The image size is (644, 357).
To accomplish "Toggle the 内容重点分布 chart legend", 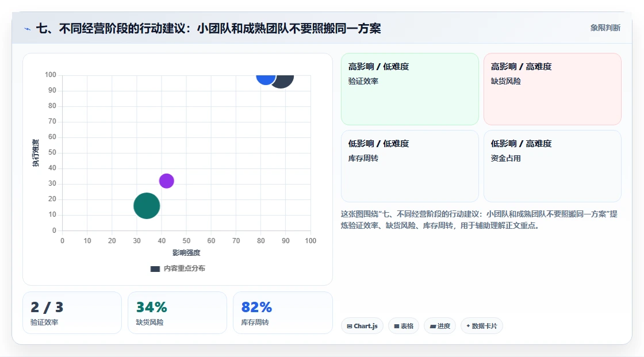I will pyautogui.click(x=178, y=268).
